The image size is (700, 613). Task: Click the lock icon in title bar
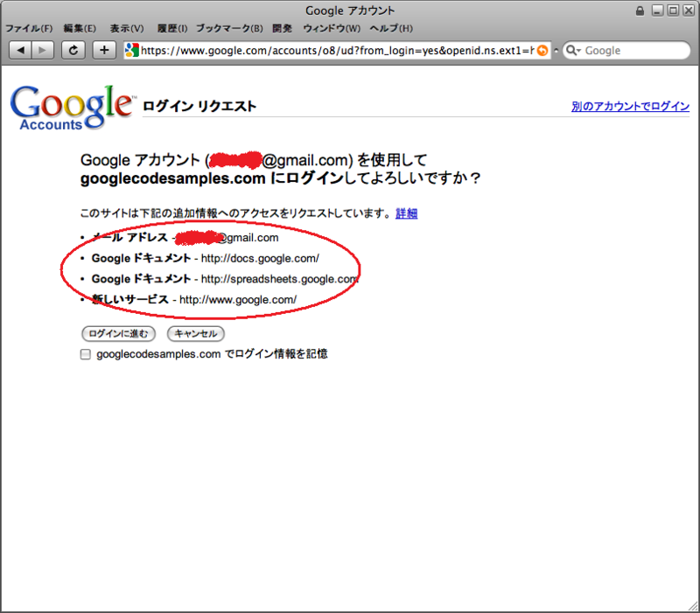pyautogui.click(x=640, y=10)
